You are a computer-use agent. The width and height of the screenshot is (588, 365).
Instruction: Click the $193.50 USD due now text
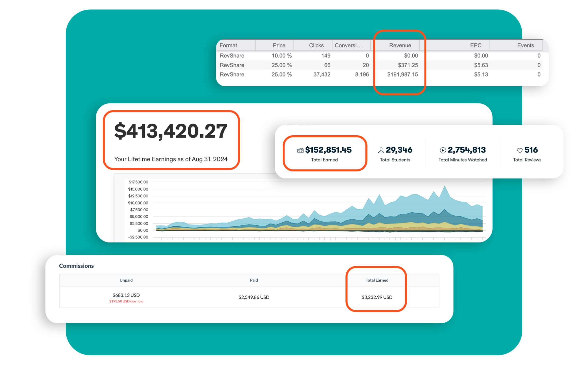tap(126, 301)
